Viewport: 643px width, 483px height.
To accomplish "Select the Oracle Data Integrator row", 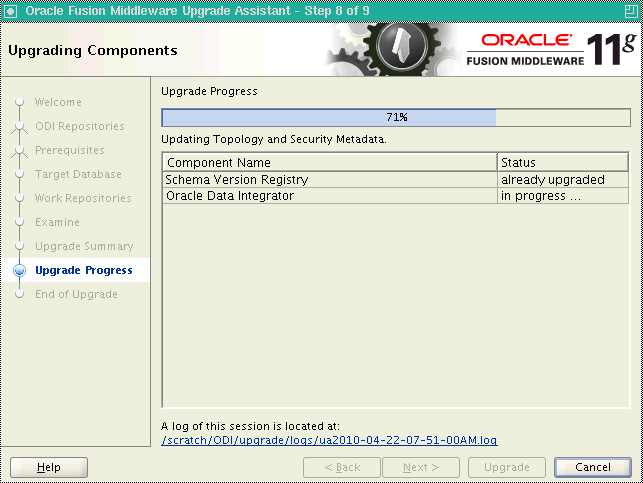I will pos(396,196).
